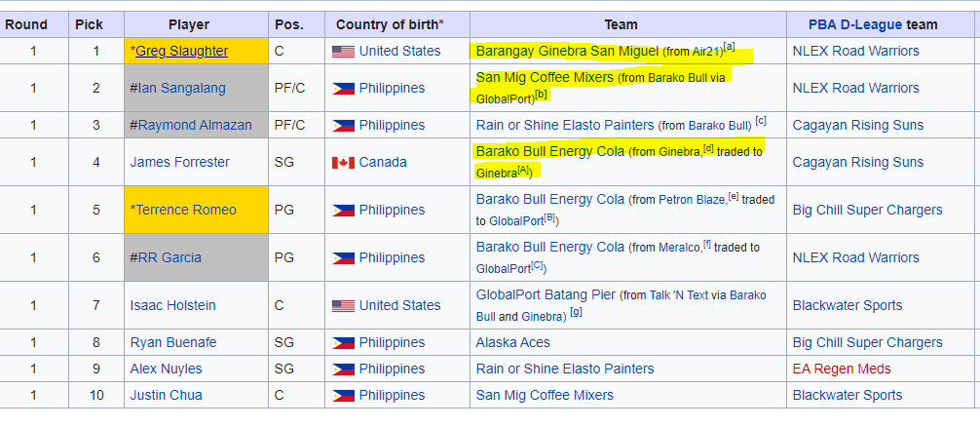This screenshot has height=428, width=980.
Task: Open the Raymond Almazan link
Action: [195, 125]
